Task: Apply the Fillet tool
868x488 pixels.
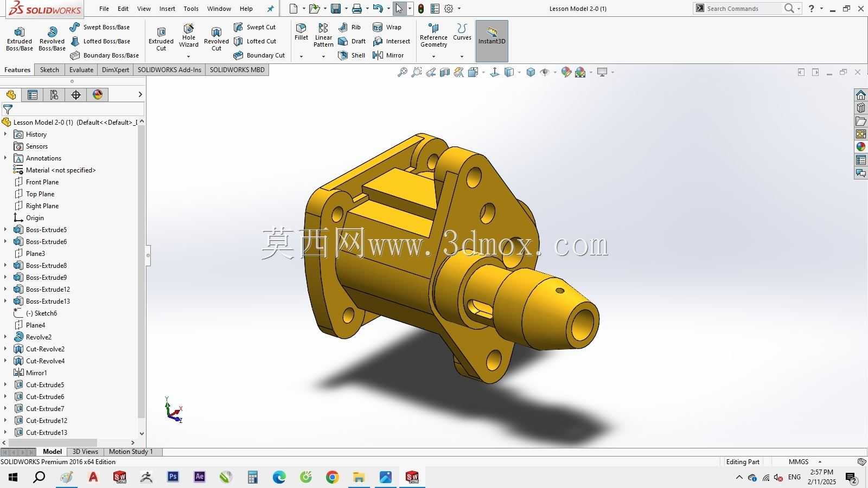Action: [x=301, y=32]
